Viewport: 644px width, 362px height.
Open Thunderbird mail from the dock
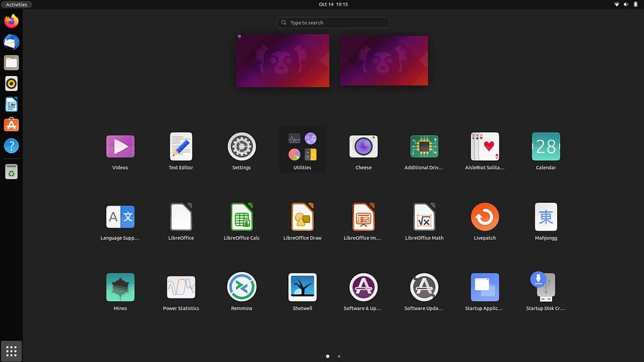[11, 41]
